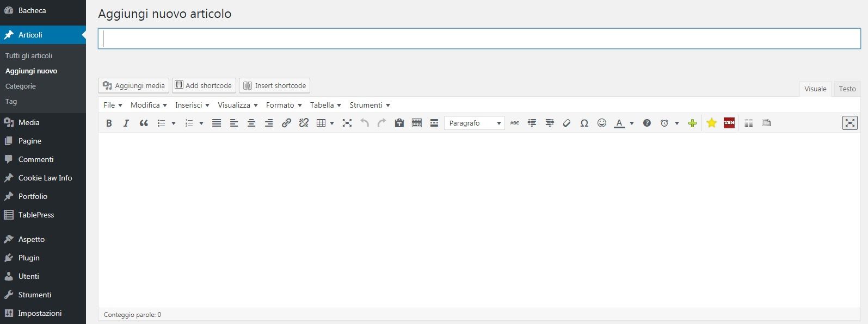Open the Formato editor menu
This screenshot has width=868, height=324.
click(x=284, y=105)
